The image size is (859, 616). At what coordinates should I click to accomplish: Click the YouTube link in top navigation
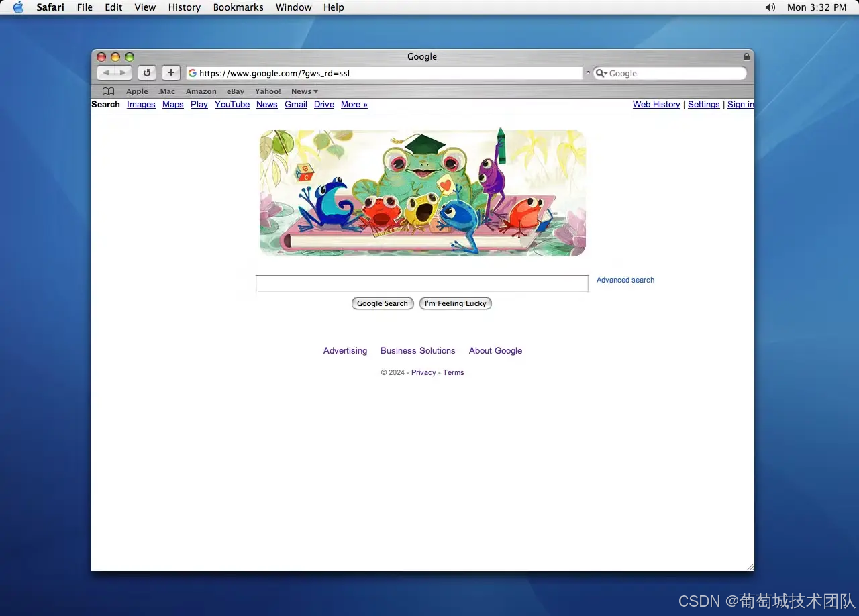click(232, 105)
